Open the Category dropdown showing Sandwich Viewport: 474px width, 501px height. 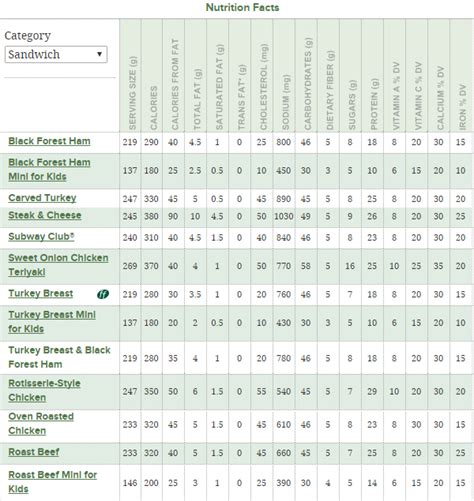tap(56, 54)
